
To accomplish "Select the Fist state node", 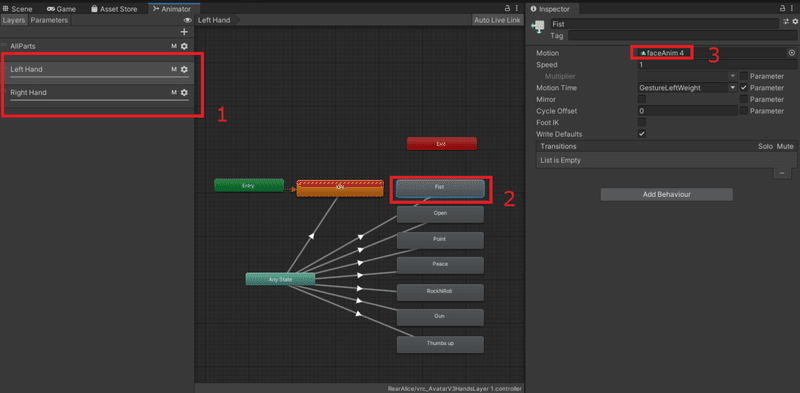I will coord(440,188).
